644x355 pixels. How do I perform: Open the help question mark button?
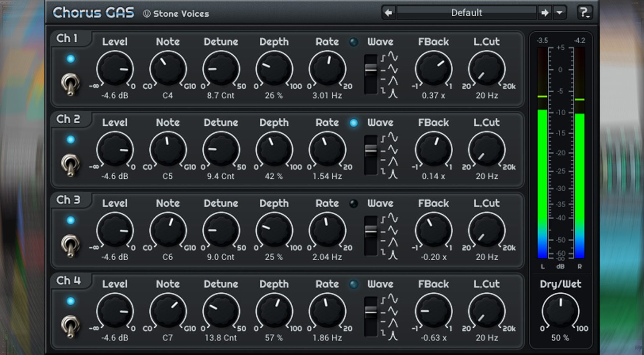584,13
